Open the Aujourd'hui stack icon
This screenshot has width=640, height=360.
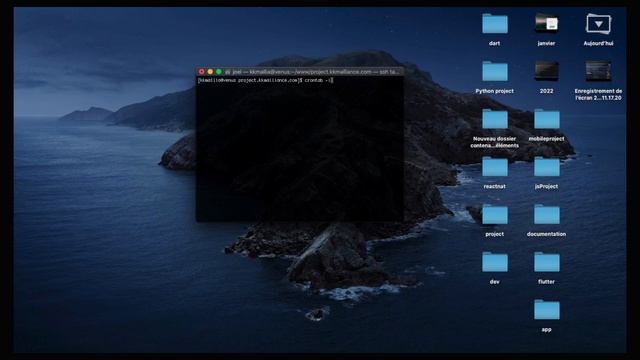coord(598,24)
